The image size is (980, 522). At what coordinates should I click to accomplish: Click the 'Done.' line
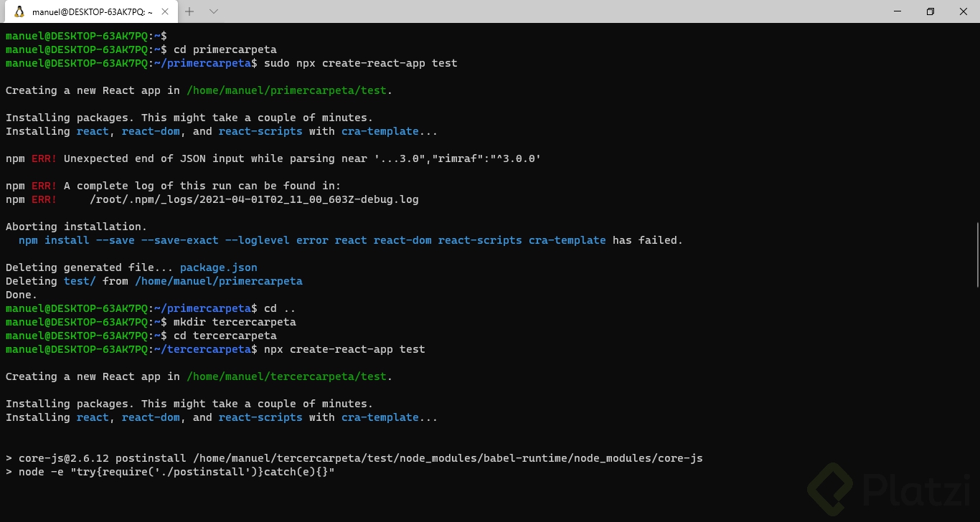tap(22, 295)
